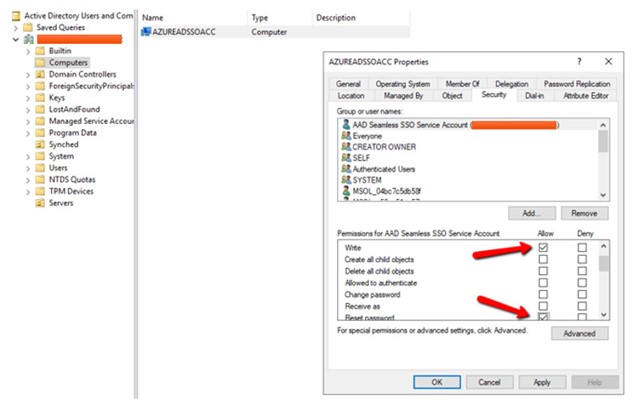This screenshot has height=406, width=635.
Task: Click the Users folder icon
Action: coord(40,168)
